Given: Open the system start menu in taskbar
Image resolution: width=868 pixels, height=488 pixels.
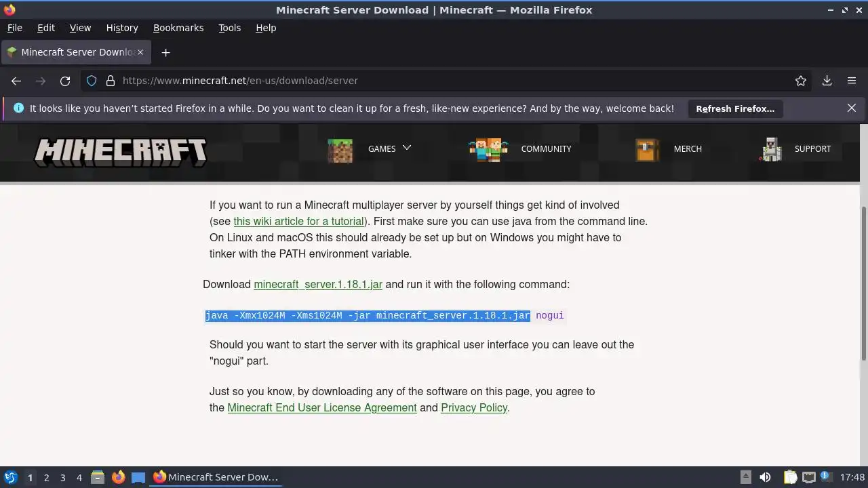Looking at the screenshot, I should (x=10, y=477).
